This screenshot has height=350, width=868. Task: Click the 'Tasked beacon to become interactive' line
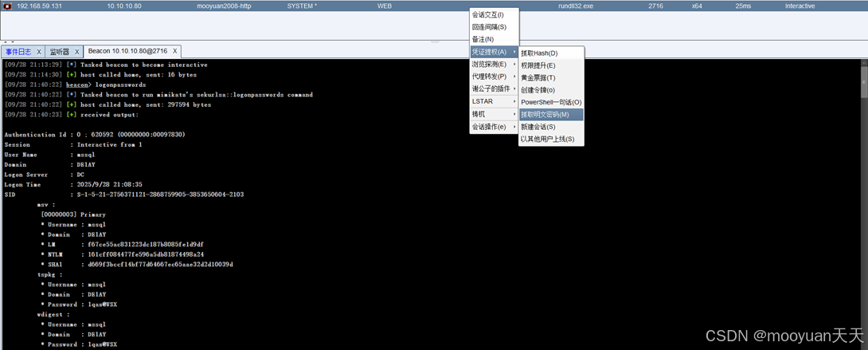coord(106,65)
